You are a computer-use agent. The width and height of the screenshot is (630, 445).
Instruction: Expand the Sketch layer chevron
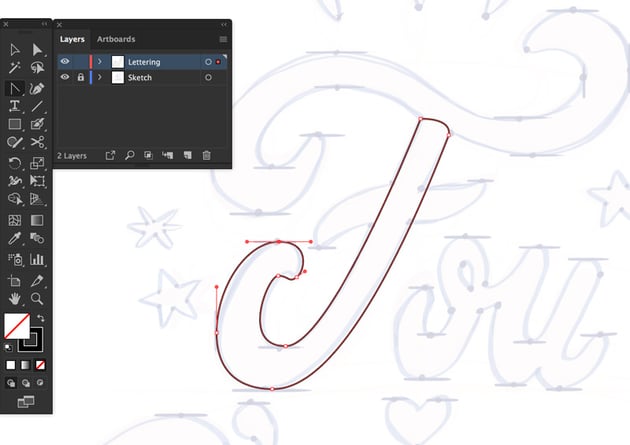click(100, 77)
